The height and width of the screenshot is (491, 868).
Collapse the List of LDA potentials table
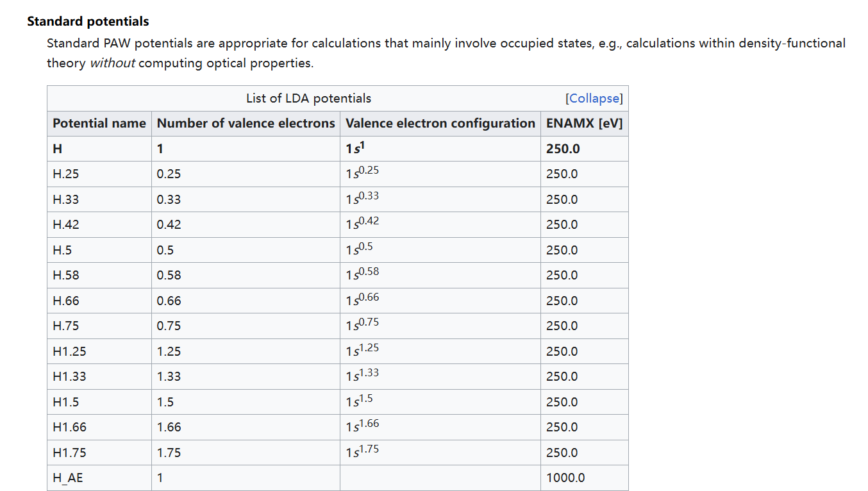[594, 98]
